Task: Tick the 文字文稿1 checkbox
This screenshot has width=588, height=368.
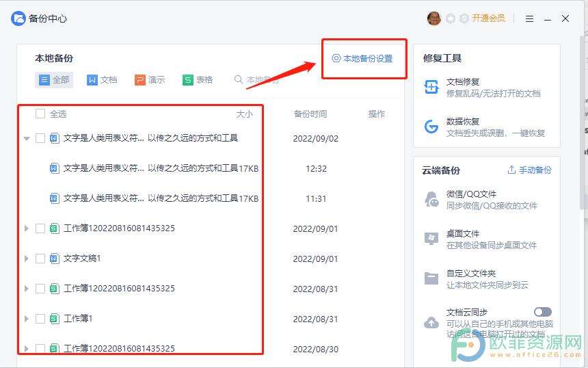Action: (40, 258)
